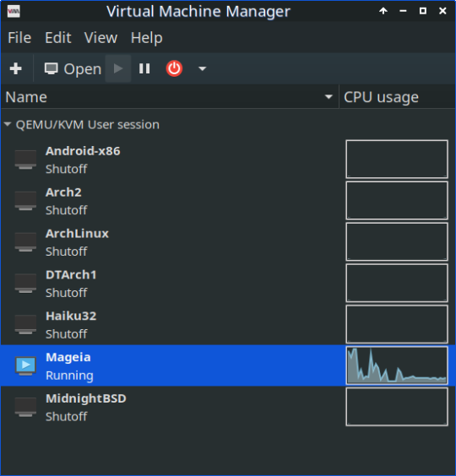Maximize the Virtual Machine Manager window
Viewport: 456px width, 476px height.
tap(423, 11)
